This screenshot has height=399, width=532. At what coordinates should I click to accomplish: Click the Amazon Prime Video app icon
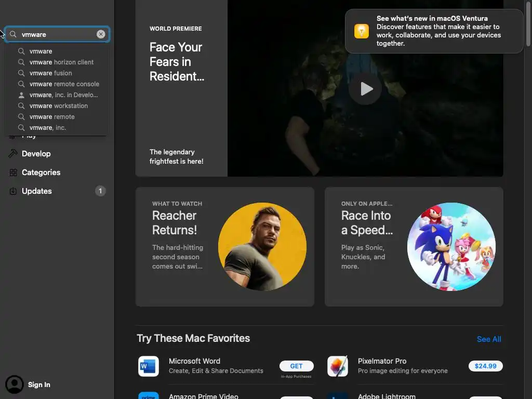[149, 395]
